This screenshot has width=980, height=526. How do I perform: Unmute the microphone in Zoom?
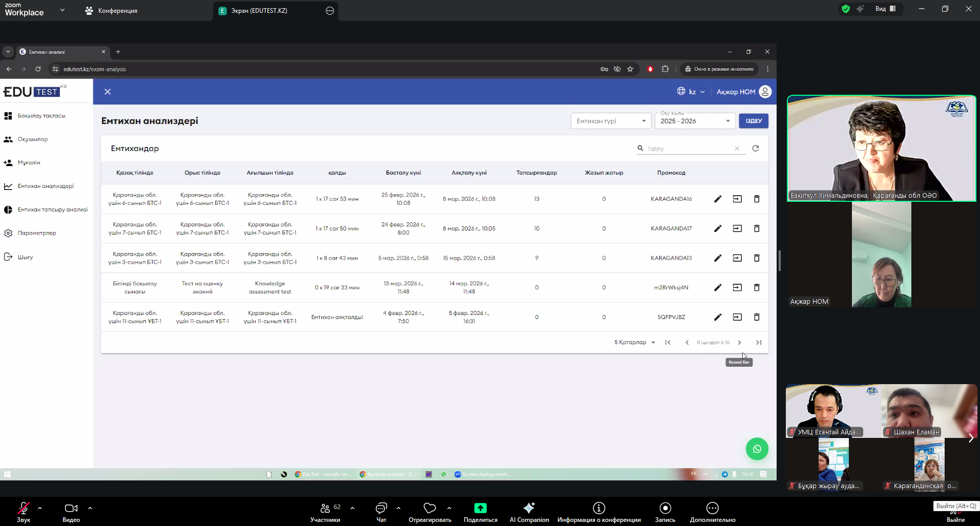(x=24, y=512)
